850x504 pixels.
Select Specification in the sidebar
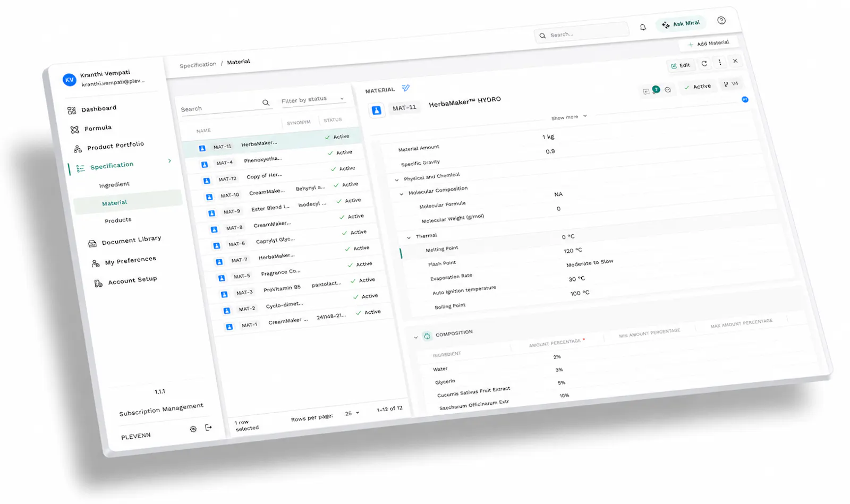(112, 166)
